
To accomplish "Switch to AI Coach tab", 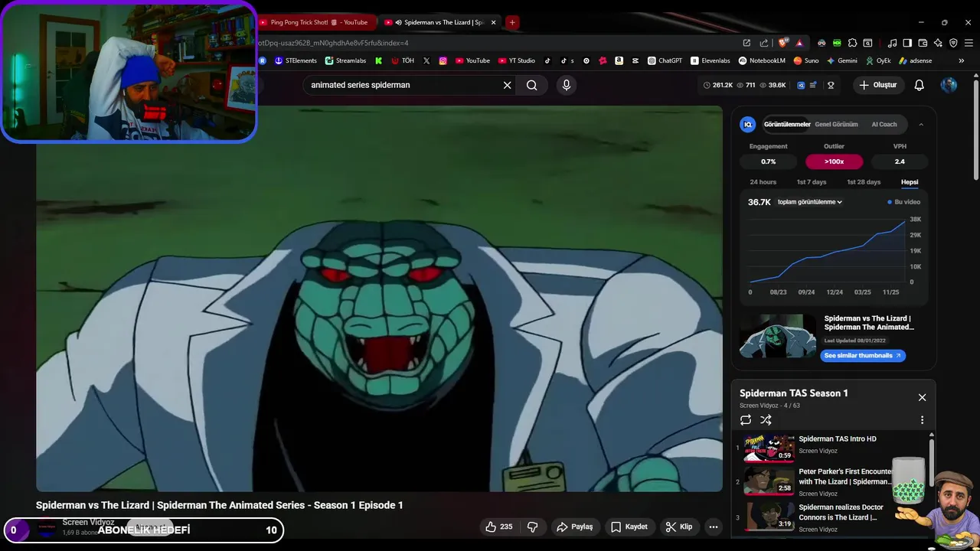I will pyautogui.click(x=884, y=124).
